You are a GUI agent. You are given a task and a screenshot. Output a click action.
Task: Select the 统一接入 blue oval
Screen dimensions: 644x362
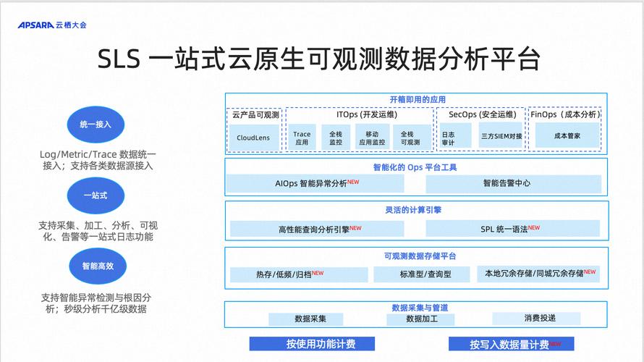pos(96,125)
